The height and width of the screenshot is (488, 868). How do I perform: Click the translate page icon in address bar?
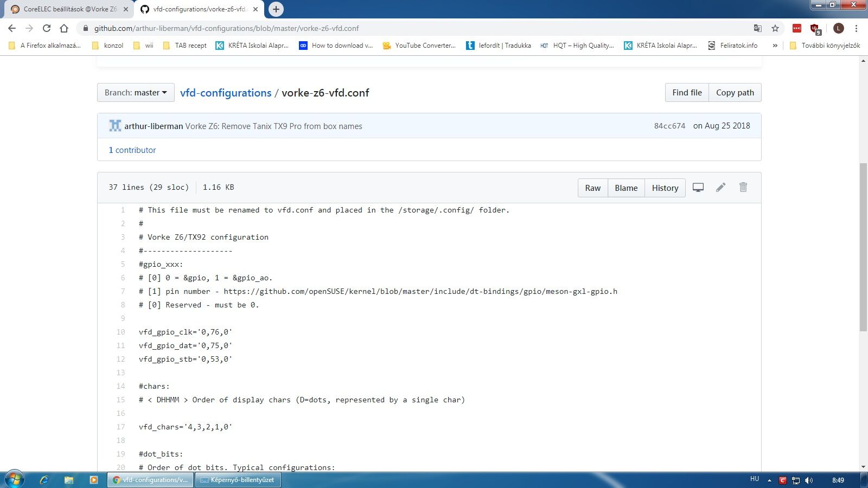(758, 28)
